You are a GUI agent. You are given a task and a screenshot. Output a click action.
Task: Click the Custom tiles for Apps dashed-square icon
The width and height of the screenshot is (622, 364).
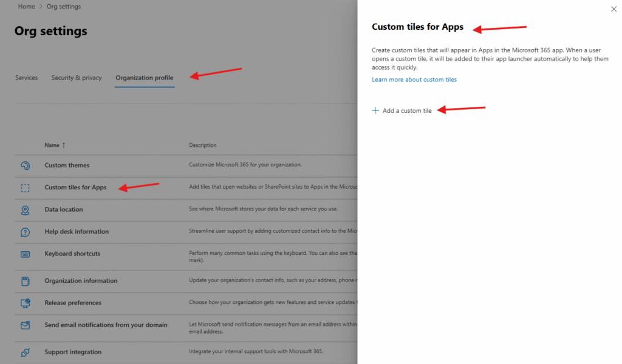26,188
